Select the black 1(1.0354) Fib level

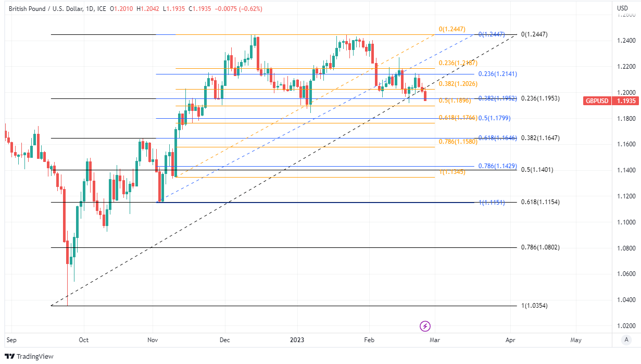click(534, 306)
